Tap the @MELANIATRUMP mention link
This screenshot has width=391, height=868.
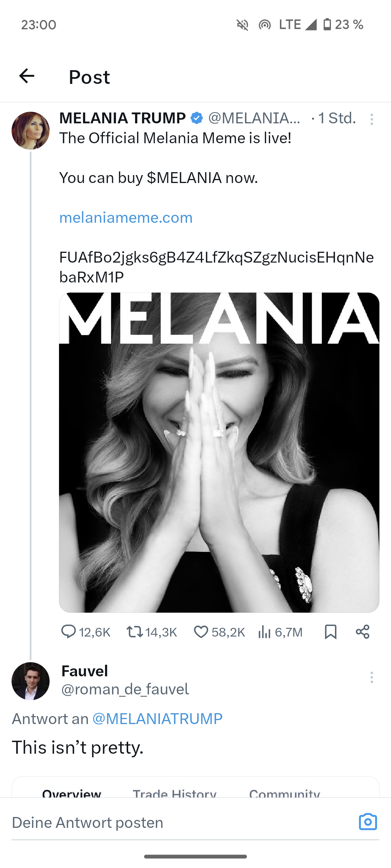pos(157,718)
